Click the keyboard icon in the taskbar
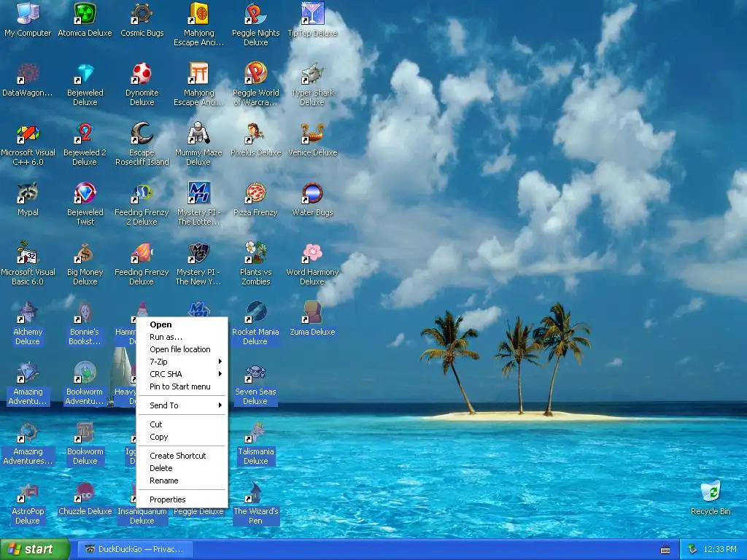 665,550
